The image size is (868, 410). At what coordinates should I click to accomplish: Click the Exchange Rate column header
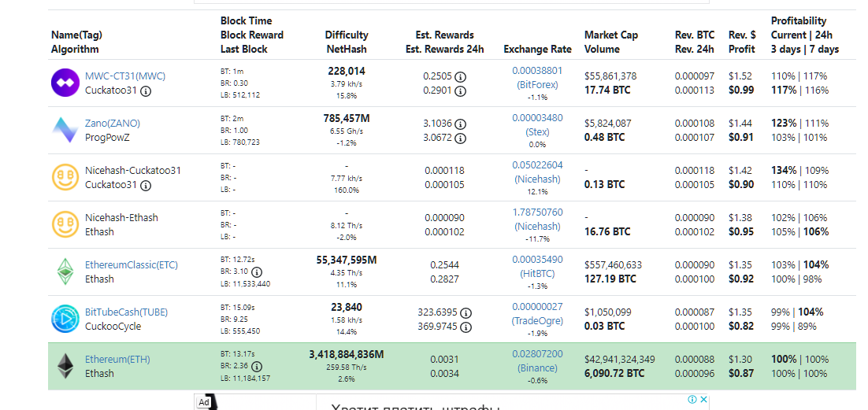[537, 50]
